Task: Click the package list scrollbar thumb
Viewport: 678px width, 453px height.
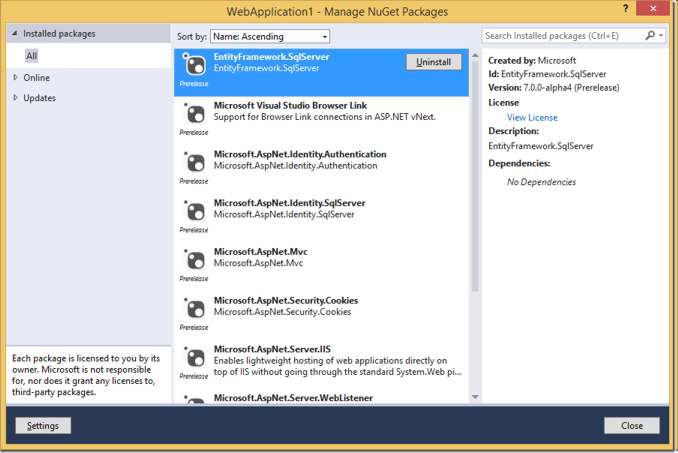Action: pos(475,176)
